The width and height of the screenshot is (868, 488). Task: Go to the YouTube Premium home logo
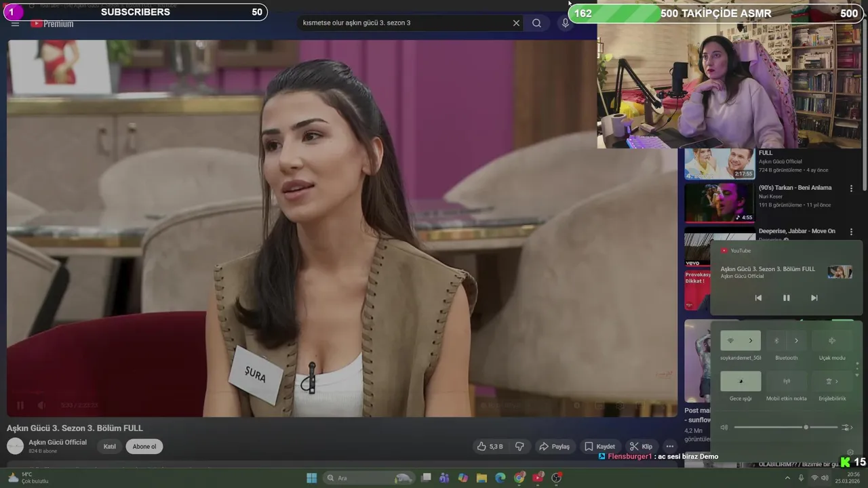point(52,24)
